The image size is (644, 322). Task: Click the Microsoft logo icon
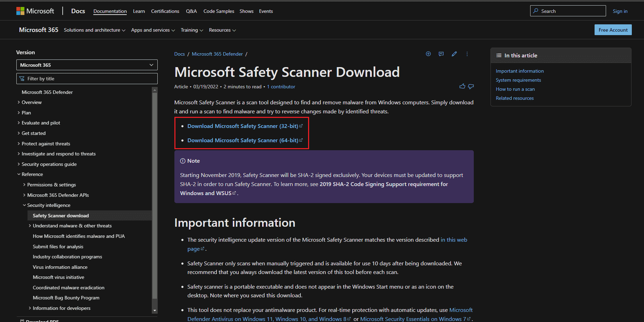21,11
